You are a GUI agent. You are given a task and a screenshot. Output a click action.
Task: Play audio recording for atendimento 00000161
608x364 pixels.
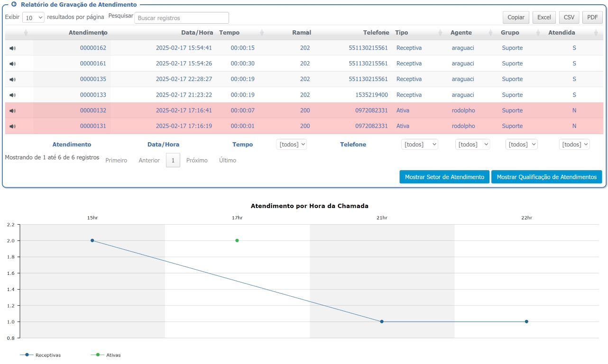tap(12, 64)
